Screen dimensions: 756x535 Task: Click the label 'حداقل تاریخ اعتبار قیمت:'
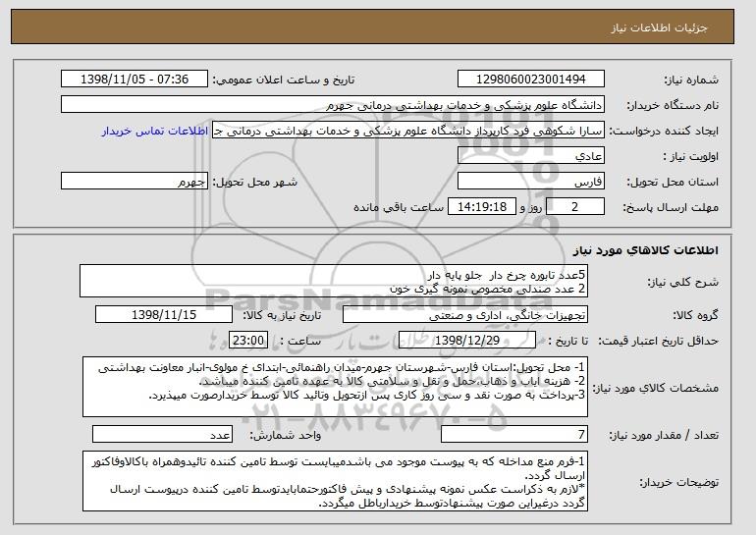tap(659, 341)
